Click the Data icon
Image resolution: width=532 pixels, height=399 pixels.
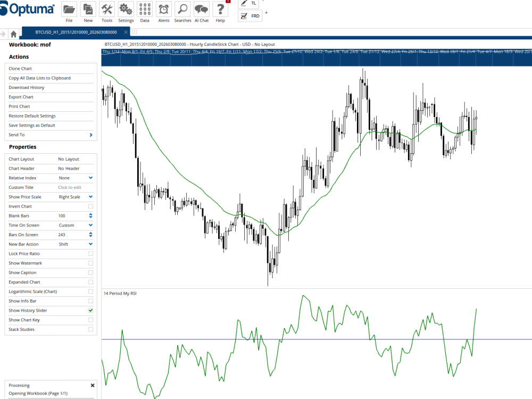click(x=145, y=10)
